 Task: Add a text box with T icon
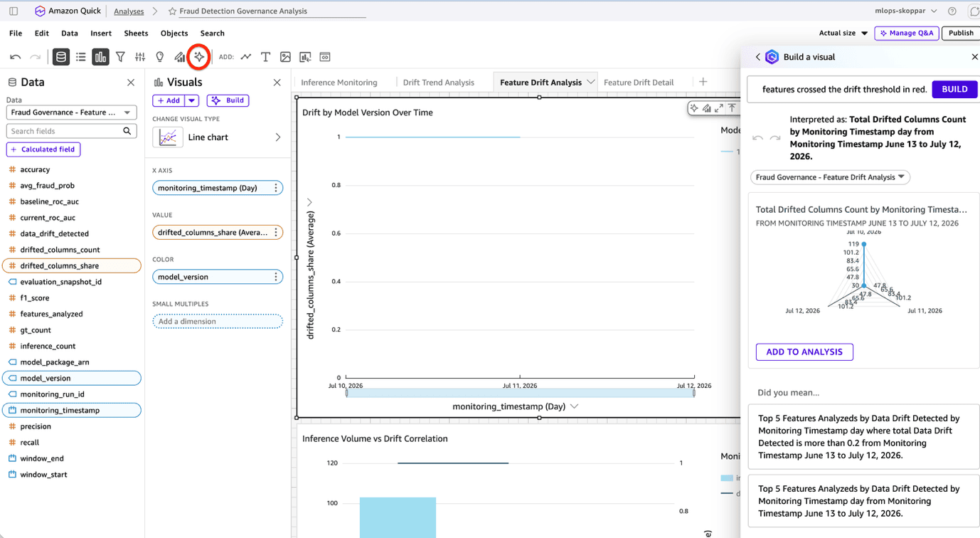tap(265, 57)
